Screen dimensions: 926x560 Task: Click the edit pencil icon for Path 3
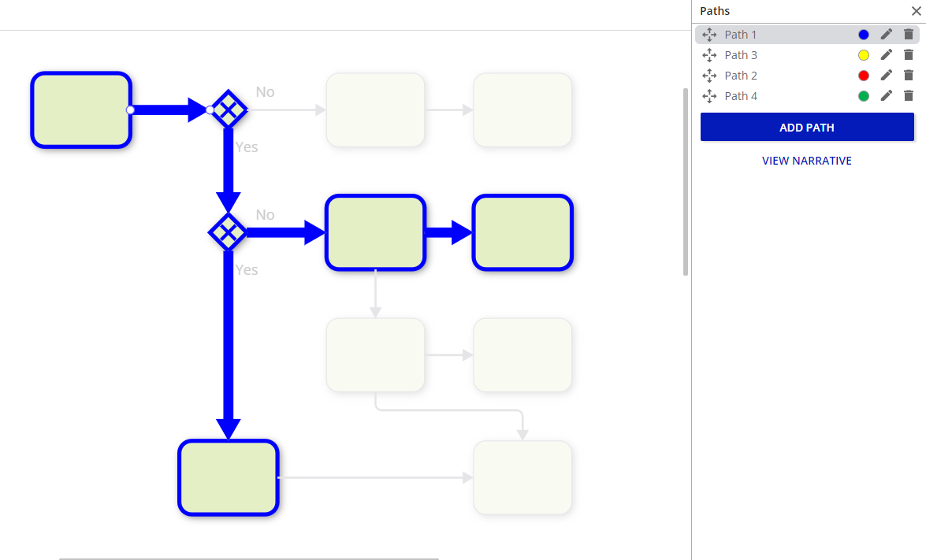pos(887,55)
